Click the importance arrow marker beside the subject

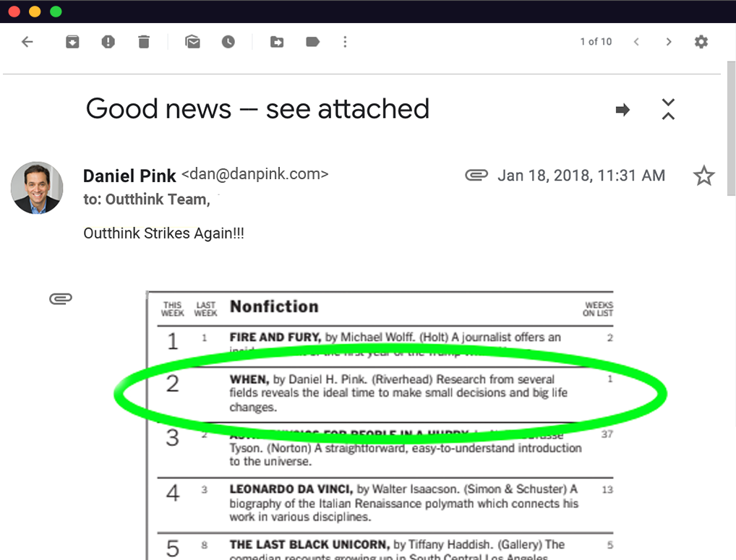pos(623,110)
